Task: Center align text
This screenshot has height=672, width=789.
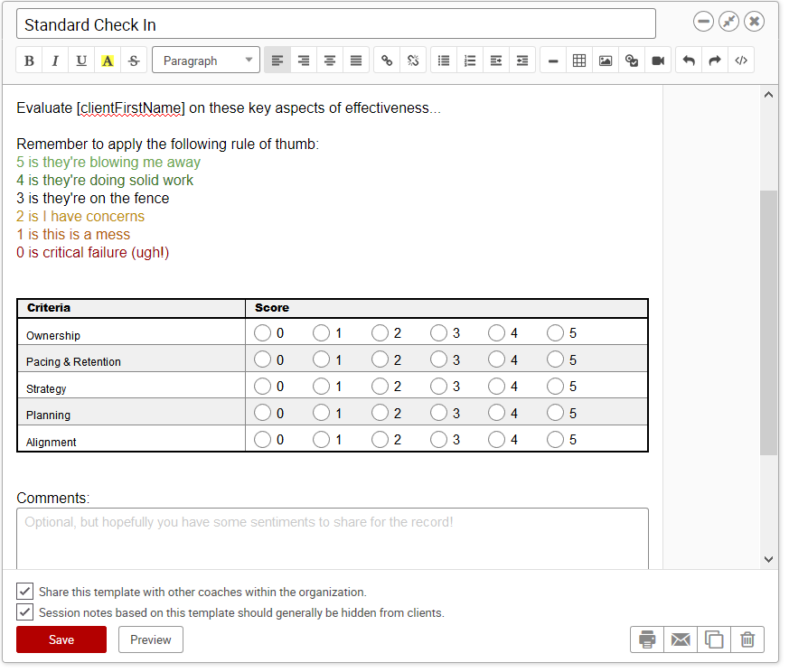Action: click(x=330, y=61)
